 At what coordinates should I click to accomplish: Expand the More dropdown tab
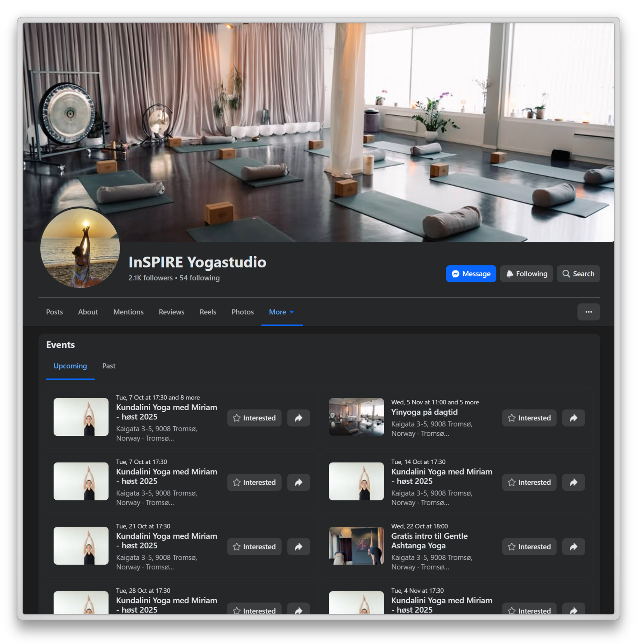[282, 312]
